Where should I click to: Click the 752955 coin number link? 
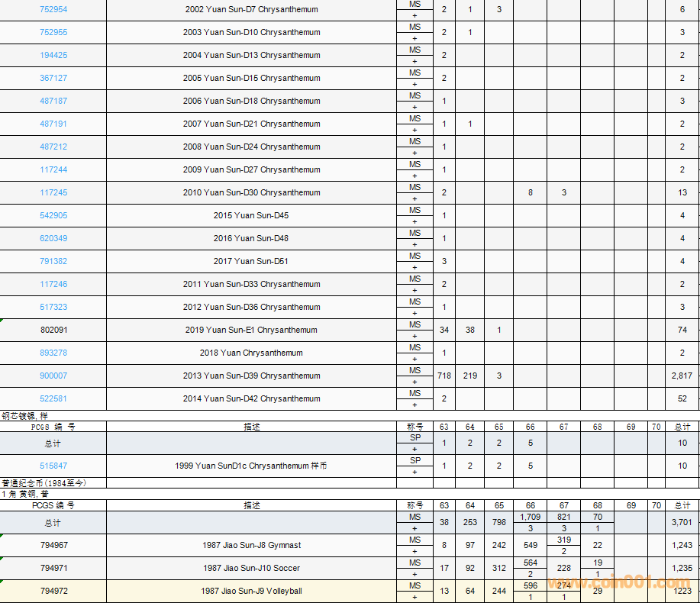pos(53,32)
